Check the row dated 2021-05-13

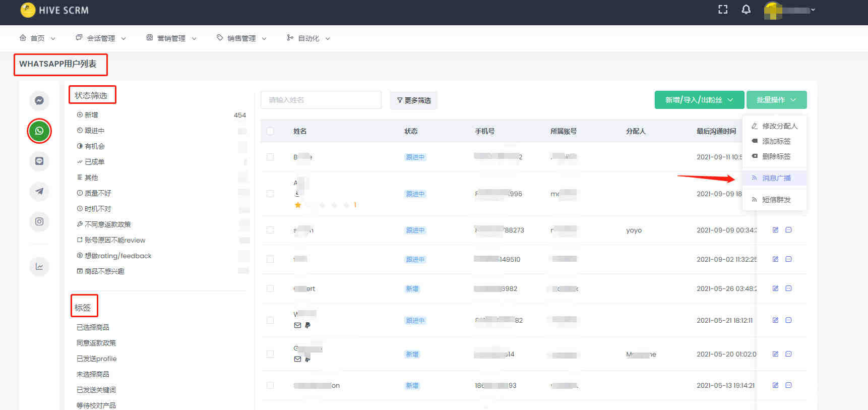click(270, 385)
